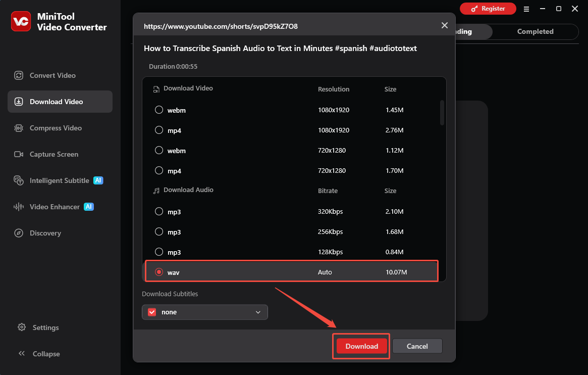This screenshot has height=375, width=588.
Task: Click the 10.07M size value
Action: tap(396, 272)
